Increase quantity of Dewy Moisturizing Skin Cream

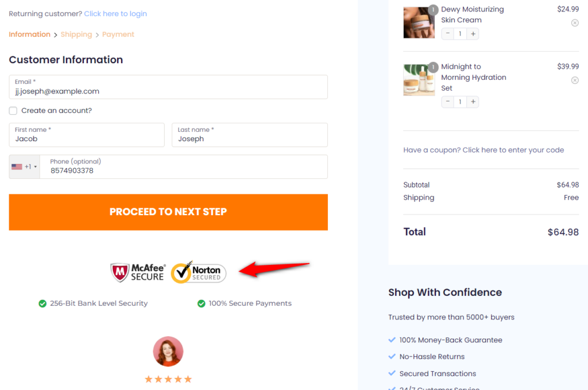473,33
